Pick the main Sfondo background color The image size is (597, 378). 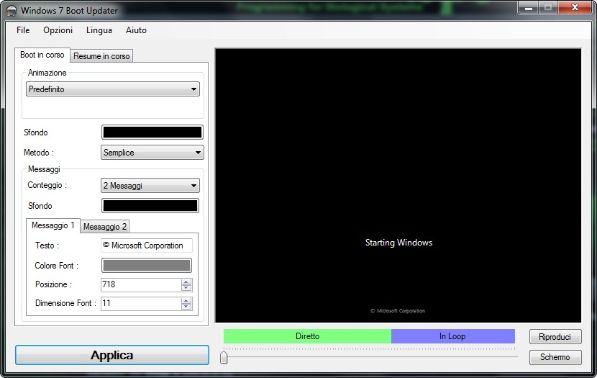pyautogui.click(x=152, y=132)
